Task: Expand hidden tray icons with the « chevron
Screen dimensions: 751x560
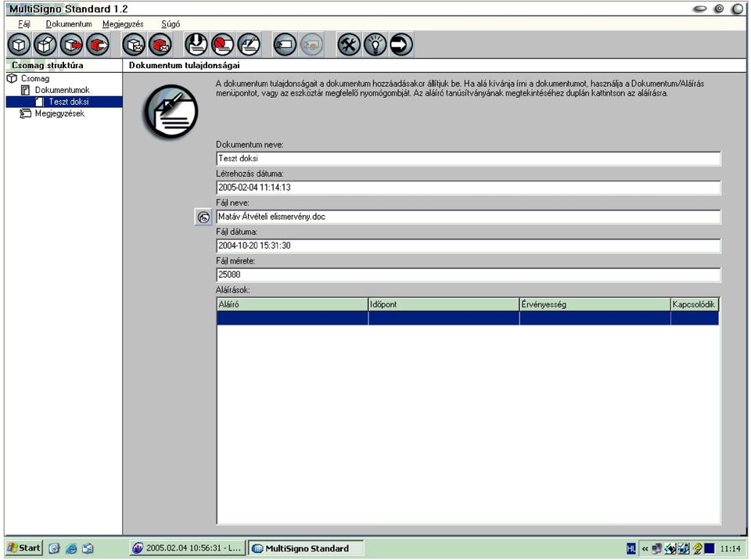Action: 645,548
